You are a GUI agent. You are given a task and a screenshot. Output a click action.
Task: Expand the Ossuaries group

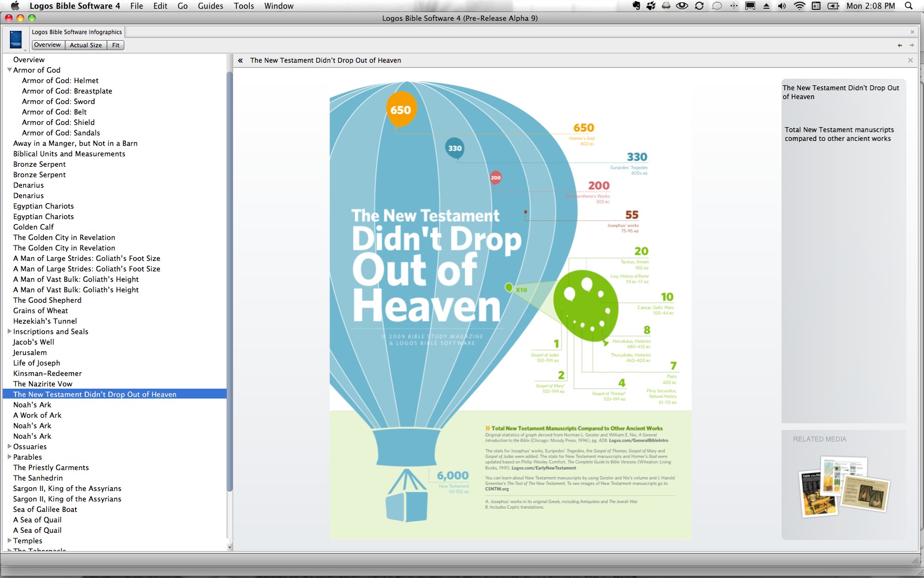click(x=9, y=446)
